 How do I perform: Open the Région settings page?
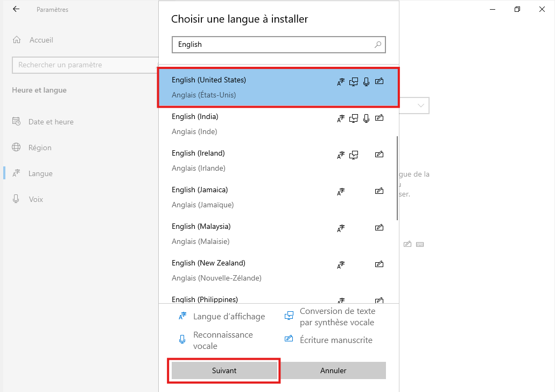pyautogui.click(x=40, y=148)
